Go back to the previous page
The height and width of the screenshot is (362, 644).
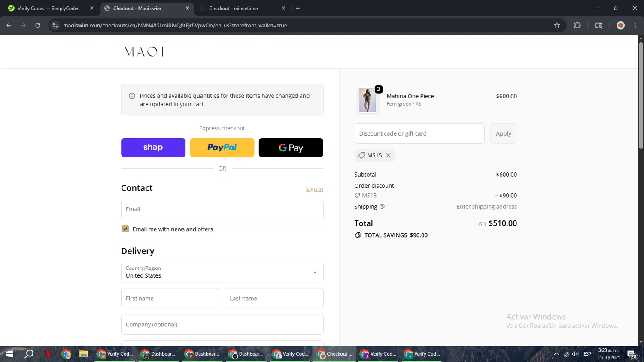click(x=9, y=25)
